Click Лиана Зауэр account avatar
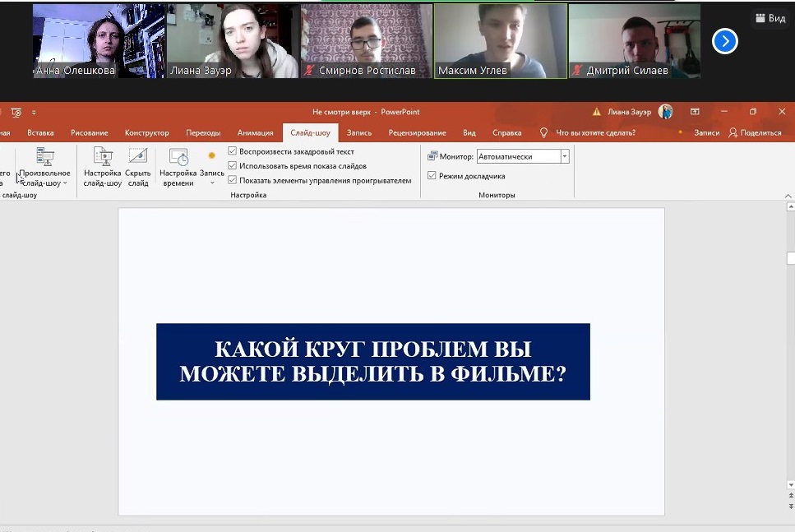The image size is (795, 532). [665, 112]
